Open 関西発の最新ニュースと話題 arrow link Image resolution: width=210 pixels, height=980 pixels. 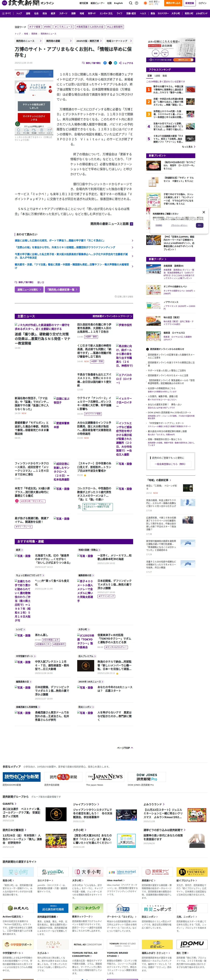click(112, 224)
